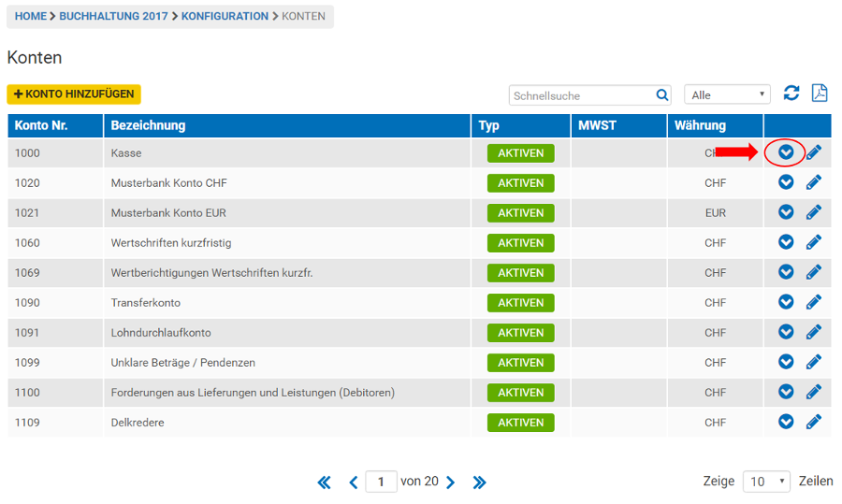Viewport: 842px width, 504px height.
Task: Click EUR currency cell of account 1021
Action: [715, 213]
